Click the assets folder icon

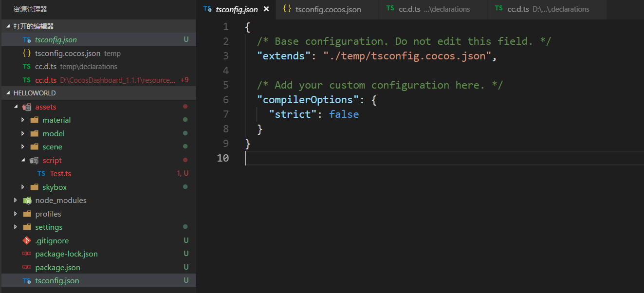tap(27, 107)
